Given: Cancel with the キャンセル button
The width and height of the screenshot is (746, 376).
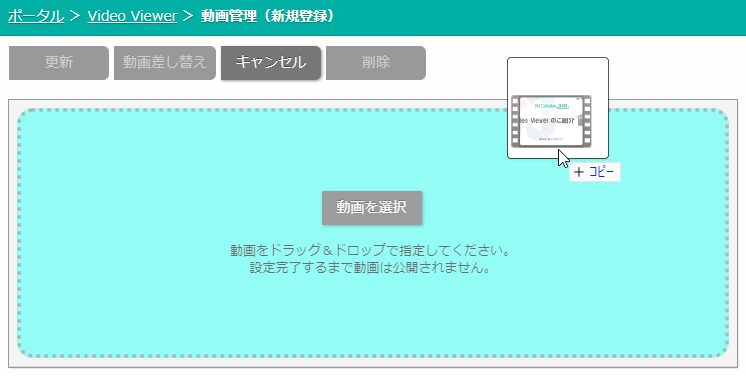Looking at the screenshot, I should [271, 62].
